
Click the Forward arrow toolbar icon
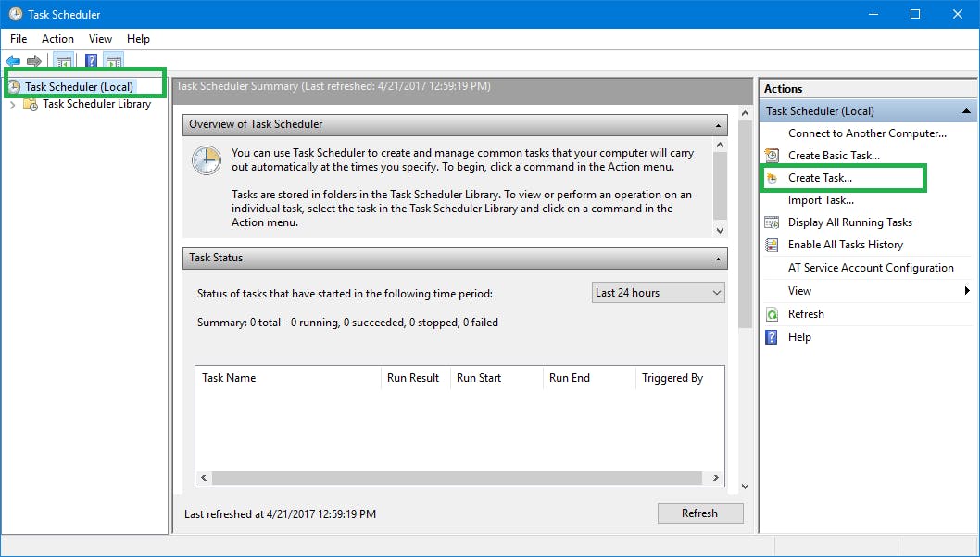(33, 61)
